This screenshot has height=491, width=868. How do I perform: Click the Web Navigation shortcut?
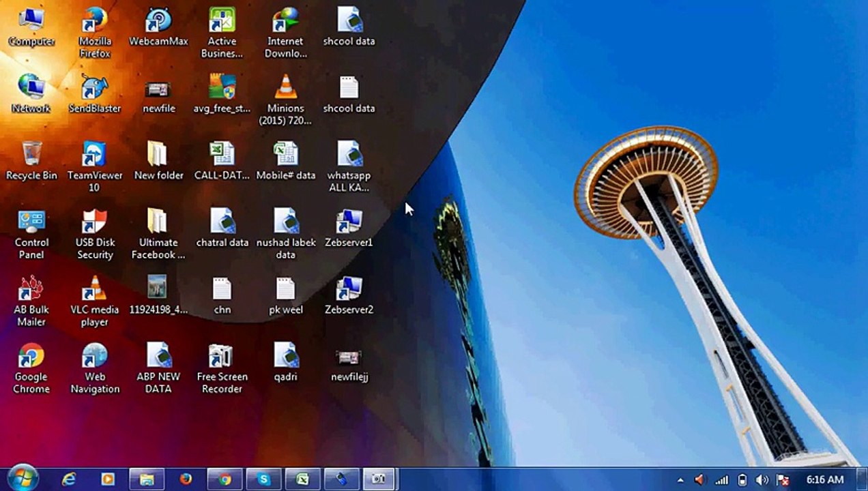click(x=95, y=368)
